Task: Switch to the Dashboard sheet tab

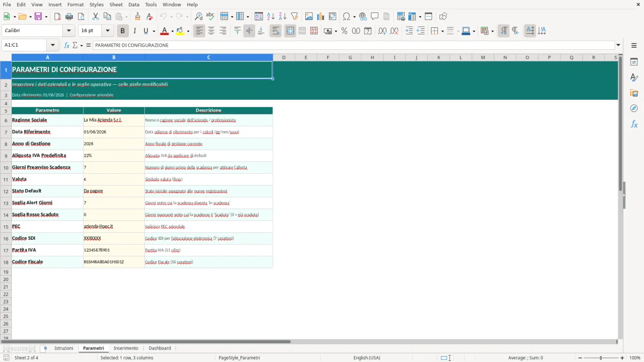Action: (x=160, y=348)
